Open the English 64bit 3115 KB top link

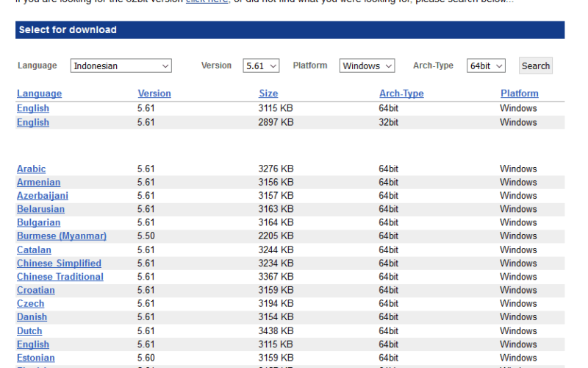pyautogui.click(x=33, y=108)
